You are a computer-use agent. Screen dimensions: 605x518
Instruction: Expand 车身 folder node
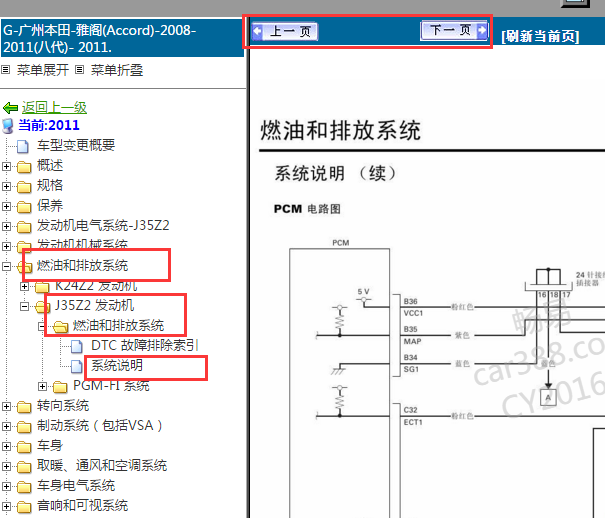pyautogui.click(x=6, y=446)
